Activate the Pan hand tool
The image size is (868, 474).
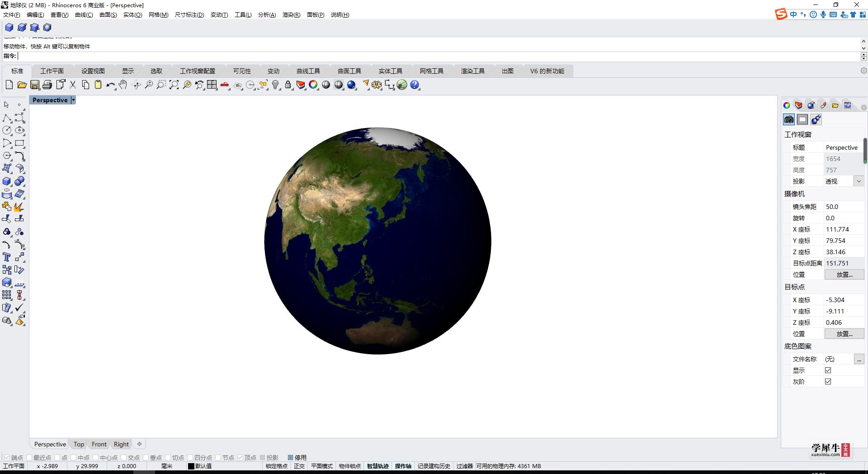click(x=123, y=85)
